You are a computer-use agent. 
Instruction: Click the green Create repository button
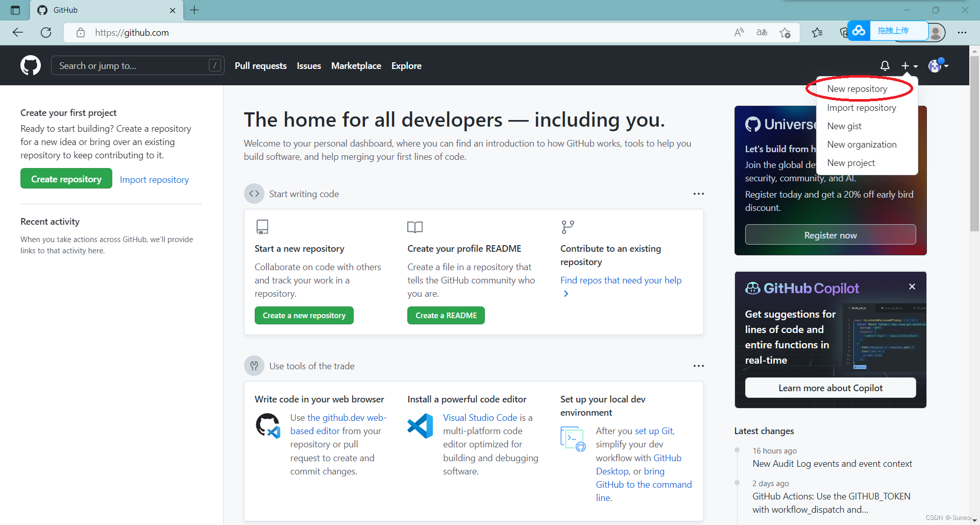(x=66, y=179)
